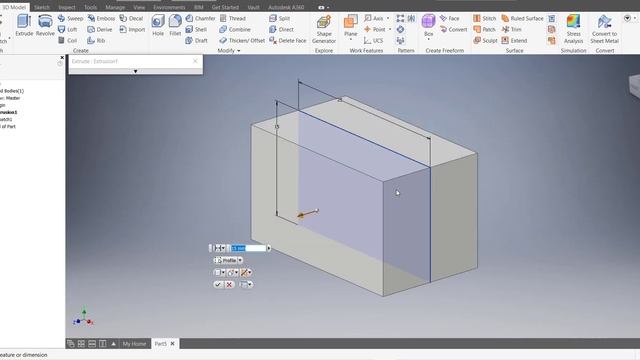Open the extrude direction dropdown
The width and height of the screenshot is (640, 360).
[246, 273]
